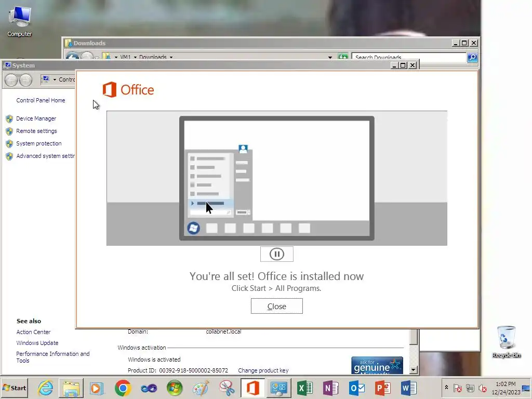532x399 pixels.
Task: Expand the System address bar icon dropdown
Action: click(x=55, y=79)
